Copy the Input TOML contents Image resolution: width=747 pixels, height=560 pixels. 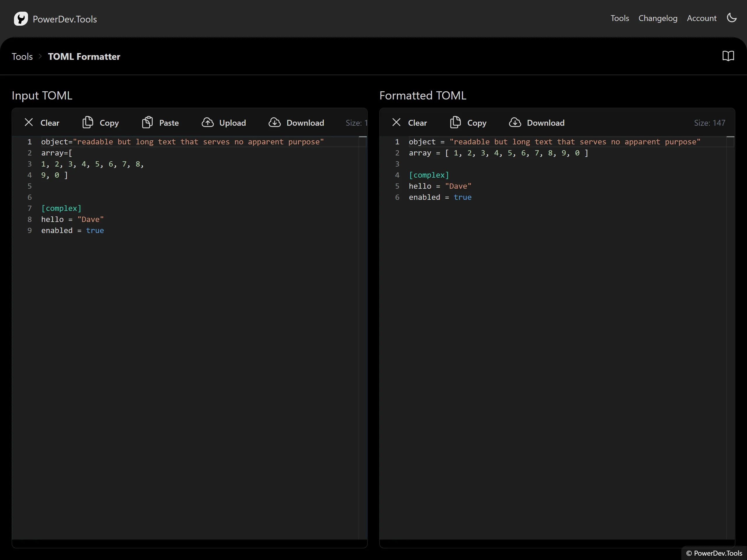[101, 123]
